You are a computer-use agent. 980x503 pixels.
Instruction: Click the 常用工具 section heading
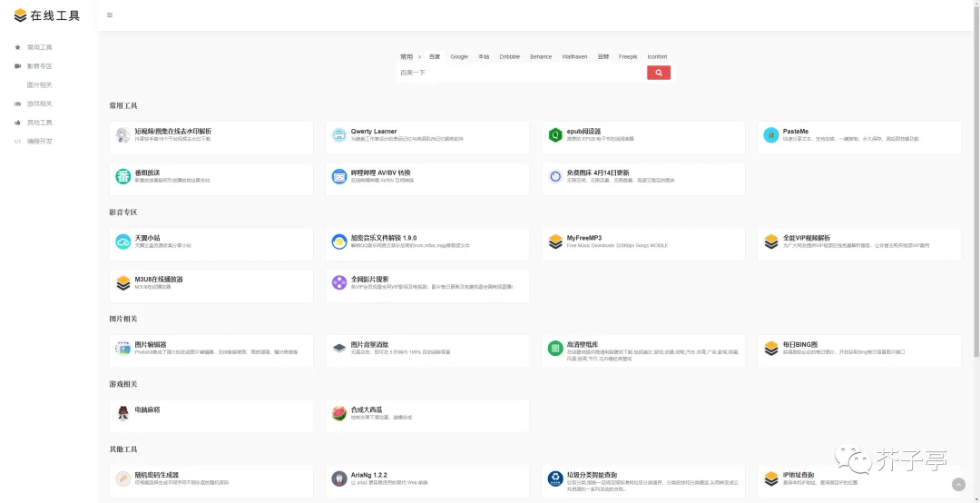[123, 105]
